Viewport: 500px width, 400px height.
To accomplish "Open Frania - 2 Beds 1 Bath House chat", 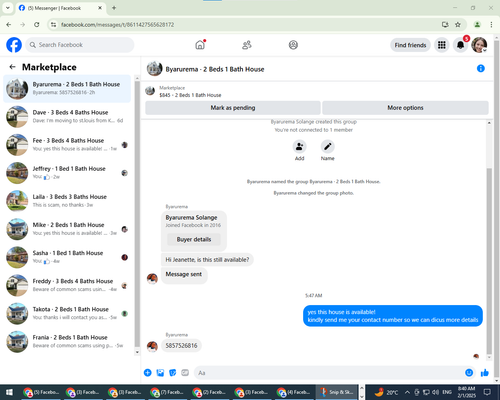I will coord(67,341).
